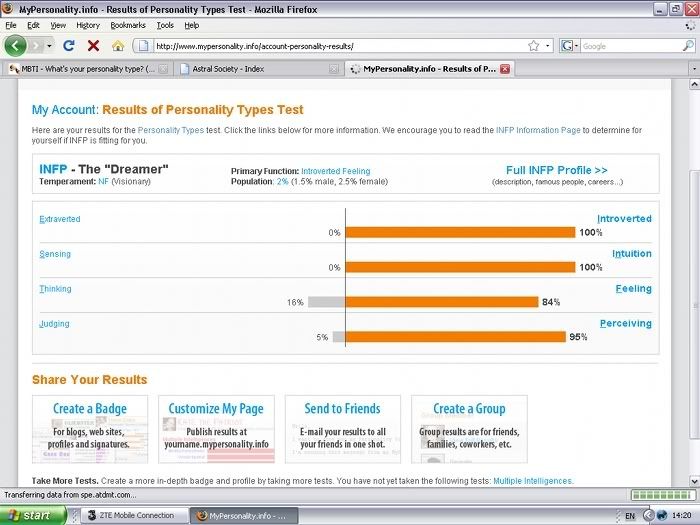Switch to ZTE Mobile Connection taskbar item

click(x=135, y=516)
